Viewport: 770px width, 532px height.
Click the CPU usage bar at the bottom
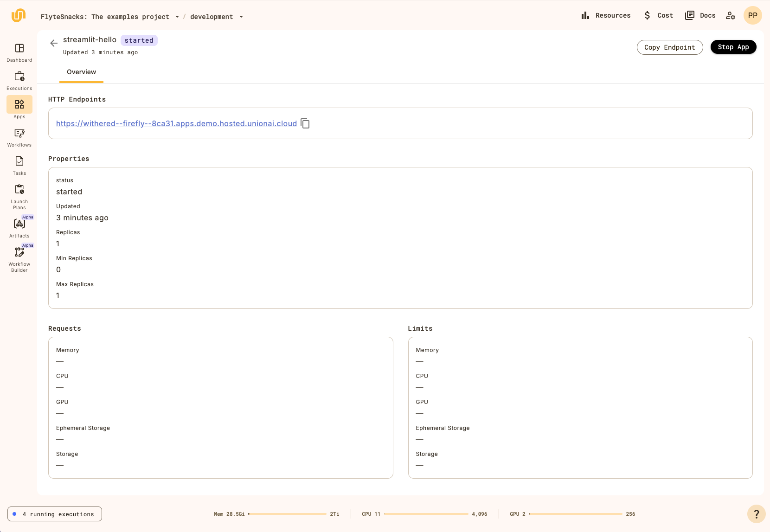click(x=427, y=514)
